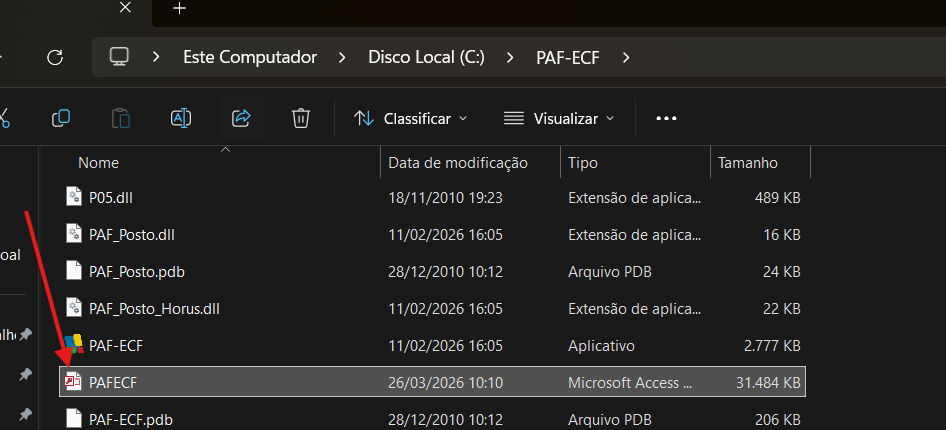Open a new tab with plus button
This screenshot has height=430, width=946.
click(180, 8)
